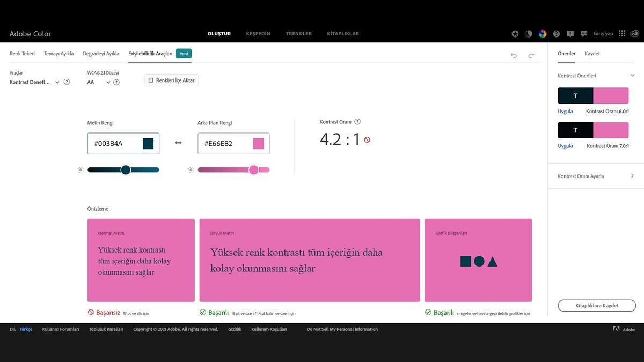Click the Renkleri İçe Aktar button
This screenshot has height=362, width=644.
[x=172, y=80]
